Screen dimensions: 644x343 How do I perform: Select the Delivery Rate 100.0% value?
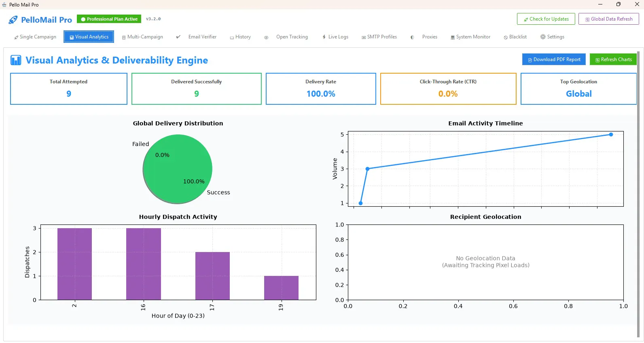pos(321,94)
